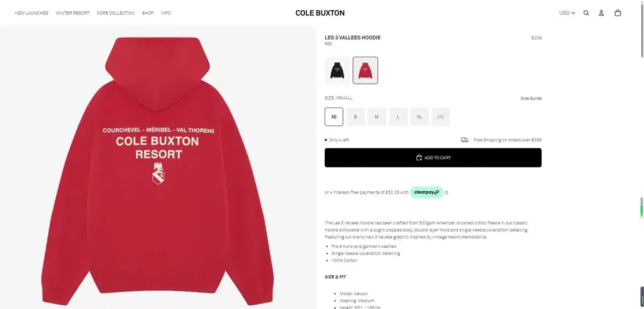Select size XL
The image size is (644, 309).
(419, 117)
